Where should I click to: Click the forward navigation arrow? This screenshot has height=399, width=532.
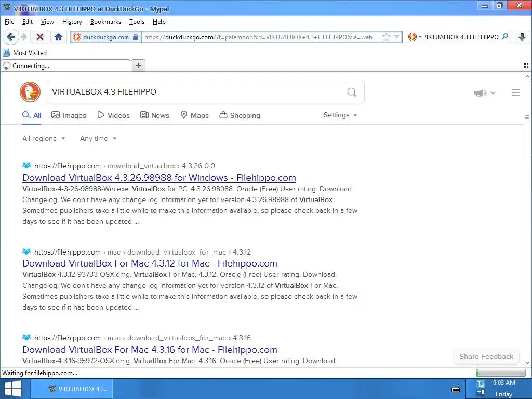coord(24,37)
